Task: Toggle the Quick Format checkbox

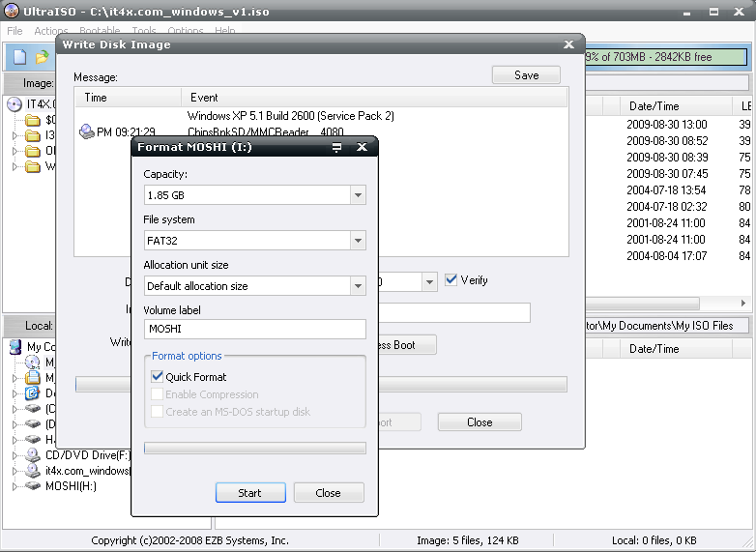Action: pyautogui.click(x=158, y=376)
